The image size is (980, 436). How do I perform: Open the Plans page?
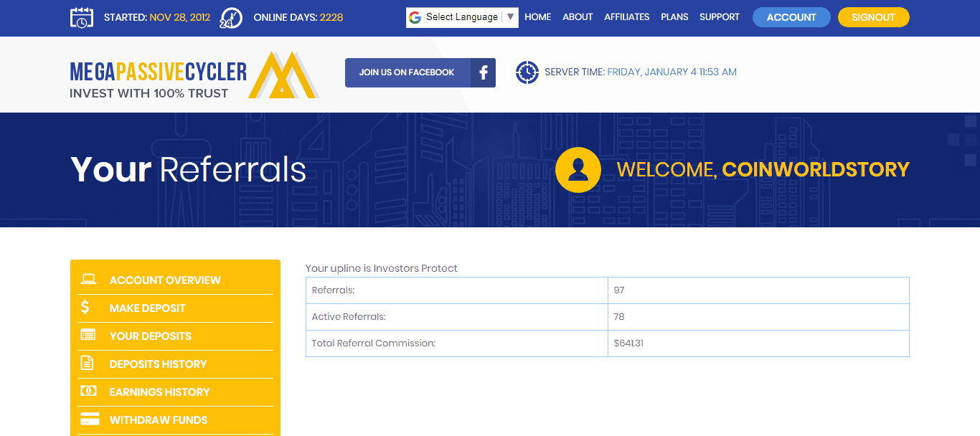[674, 17]
